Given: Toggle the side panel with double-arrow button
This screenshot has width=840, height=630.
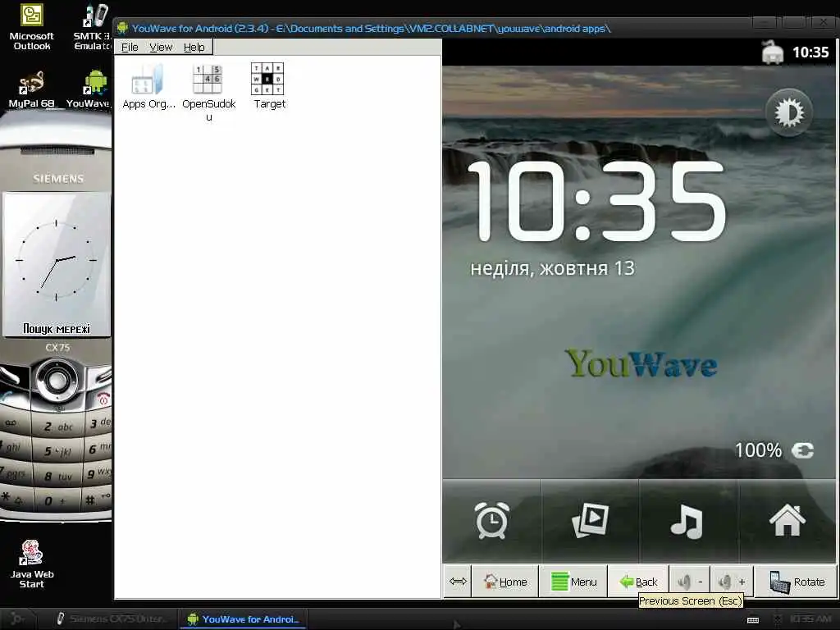Looking at the screenshot, I should pyautogui.click(x=458, y=582).
